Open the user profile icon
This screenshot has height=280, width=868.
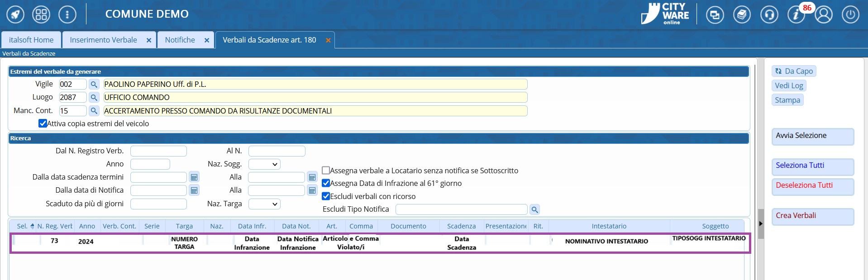[x=824, y=14]
